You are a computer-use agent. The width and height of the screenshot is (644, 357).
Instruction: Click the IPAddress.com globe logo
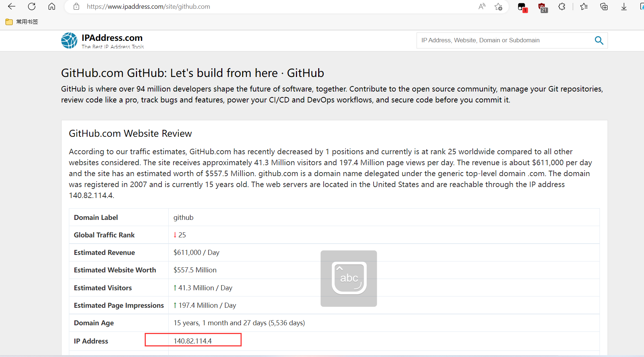point(69,40)
